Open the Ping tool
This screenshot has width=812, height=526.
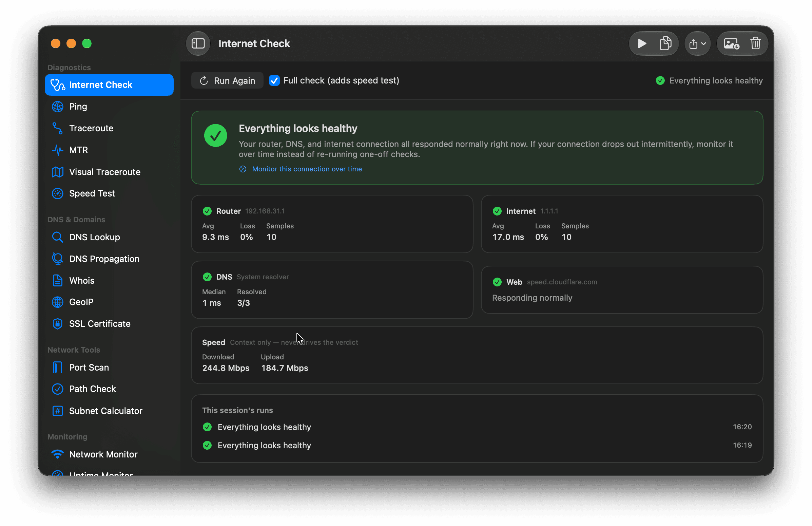109,107
